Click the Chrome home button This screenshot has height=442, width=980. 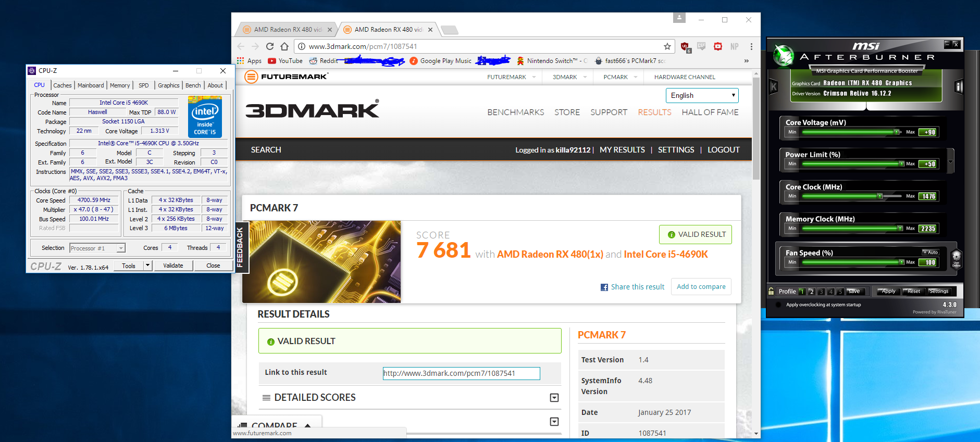click(284, 46)
